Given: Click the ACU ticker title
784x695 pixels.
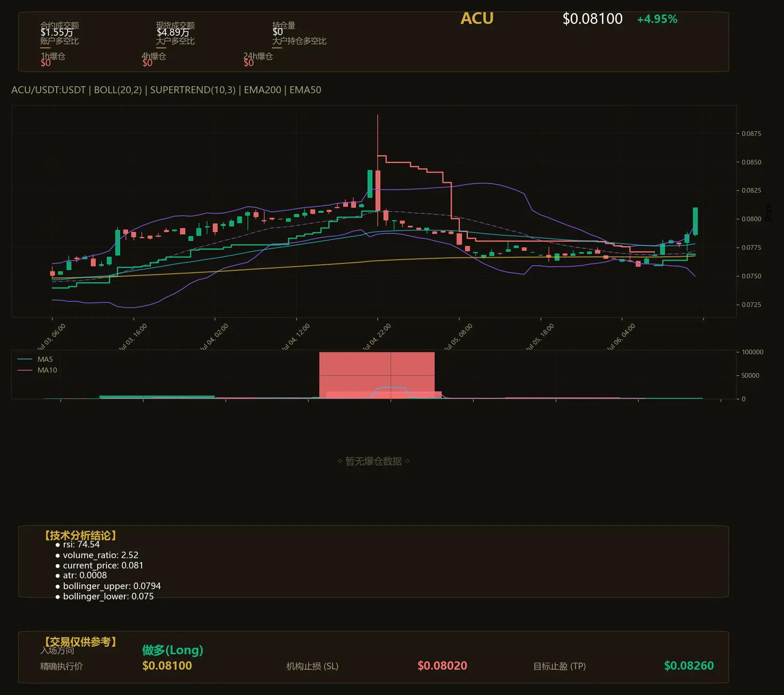Looking at the screenshot, I should [477, 18].
